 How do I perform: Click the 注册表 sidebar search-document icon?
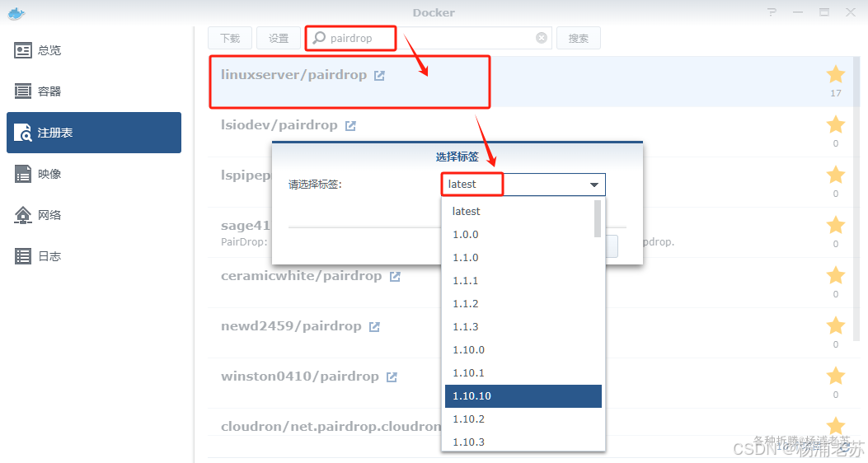coord(23,133)
